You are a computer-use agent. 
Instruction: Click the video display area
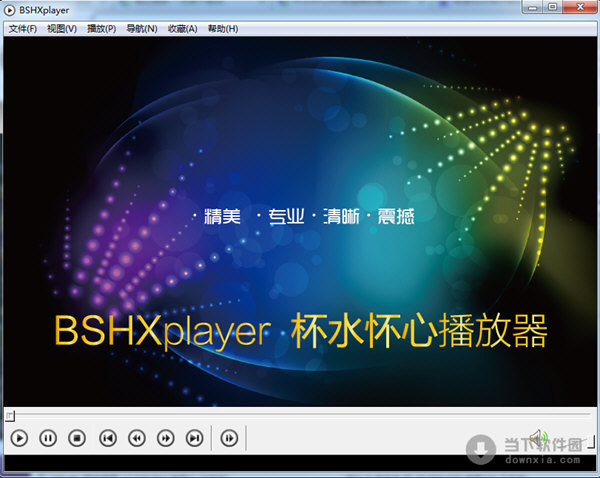pyautogui.click(x=300, y=222)
